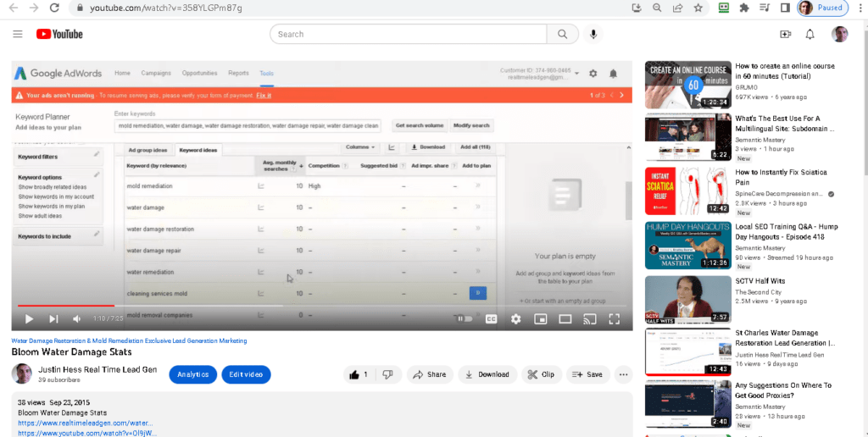Skip to next video
The width and height of the screenshot is (868, 437).
(53, 318)
